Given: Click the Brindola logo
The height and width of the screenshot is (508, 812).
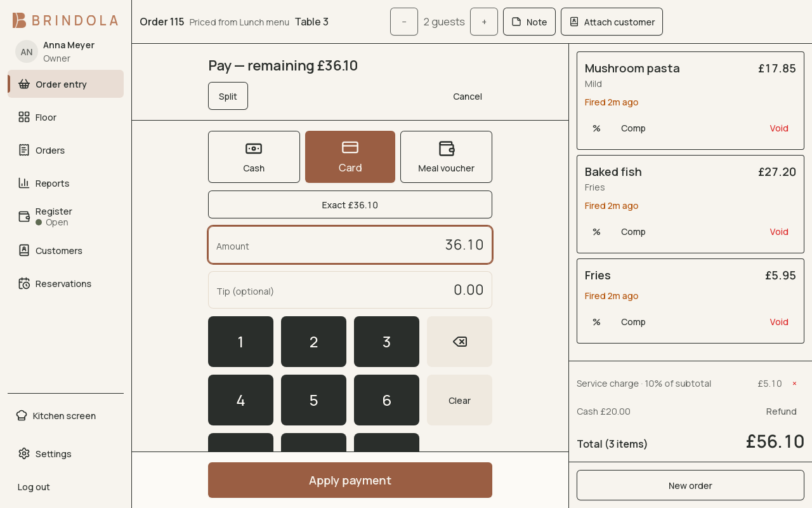Looking at the screenshot, I should [65, 20].
